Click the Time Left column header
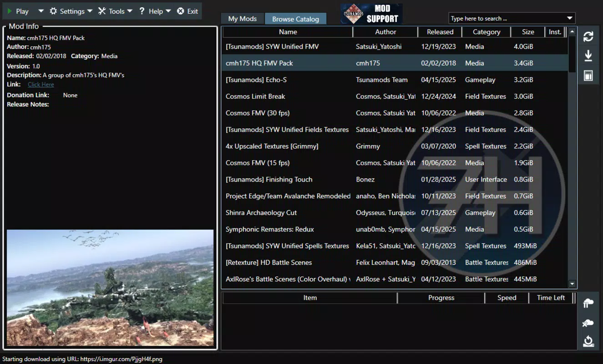 pos(551,298)
